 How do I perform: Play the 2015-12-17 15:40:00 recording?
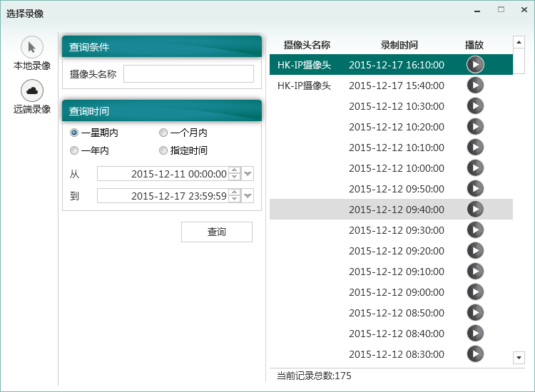[475, 86]
